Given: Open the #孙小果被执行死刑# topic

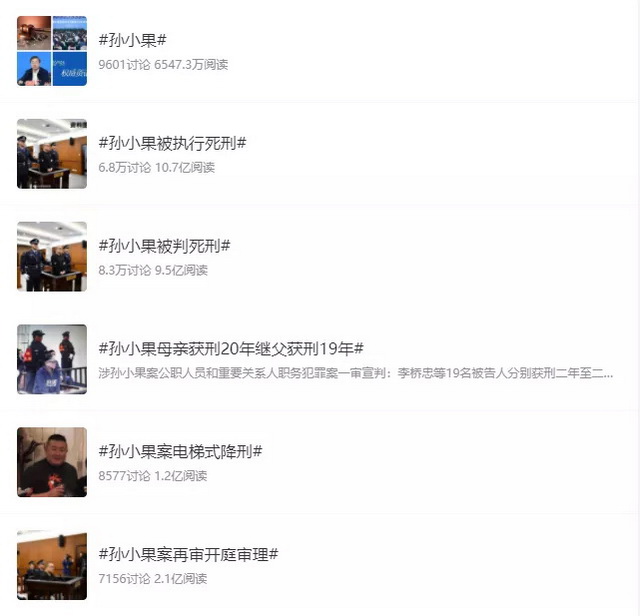Looking at the screenshot, I should [172, 143].
